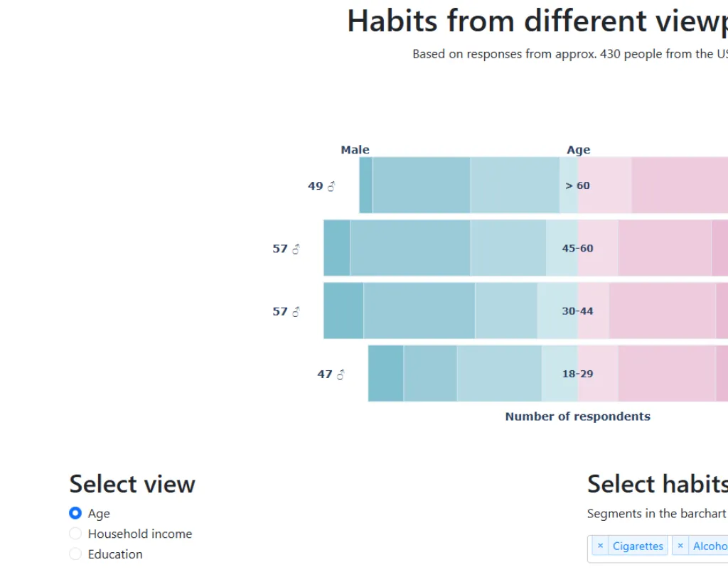Remove the Alcohol tag with its × icon

coord(680,546)
